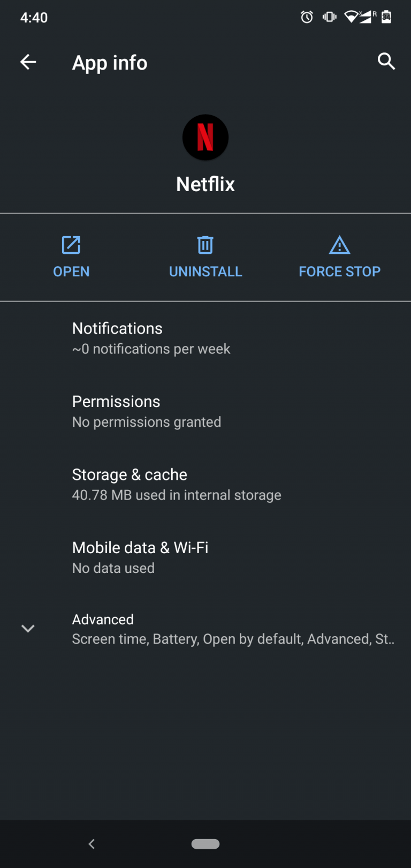Tap the Force Stop warning triangle icon
Screen dimensions: 411x868
[339, 245]
